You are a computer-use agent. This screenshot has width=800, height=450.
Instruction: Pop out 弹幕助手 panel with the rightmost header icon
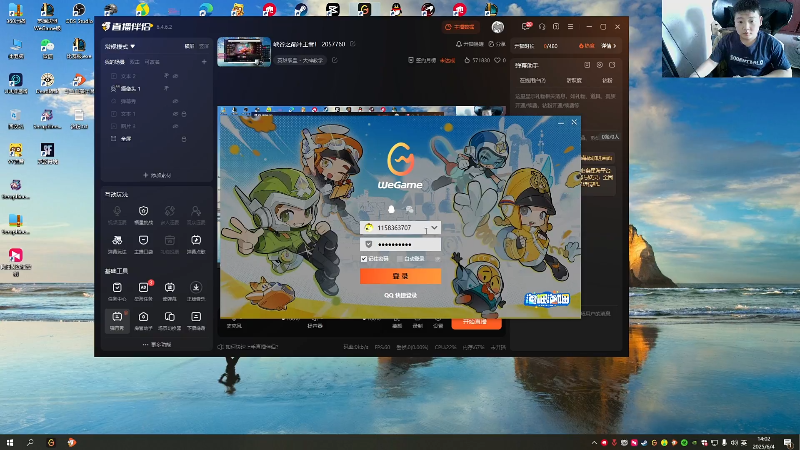point(612,65)
